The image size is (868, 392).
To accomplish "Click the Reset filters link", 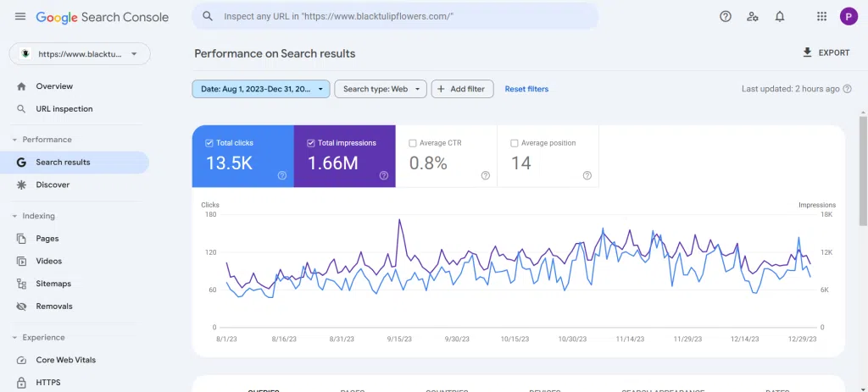I will click(526, 89).
